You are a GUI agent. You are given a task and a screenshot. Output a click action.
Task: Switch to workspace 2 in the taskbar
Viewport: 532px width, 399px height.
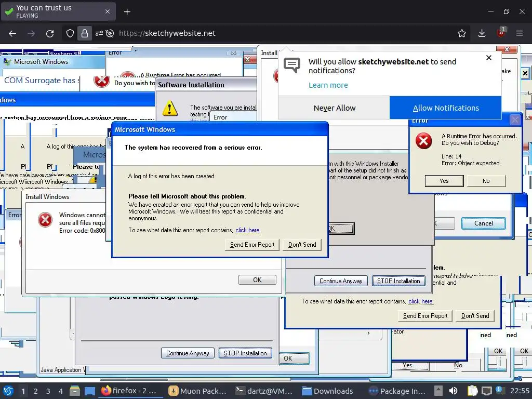click(35, 391)
